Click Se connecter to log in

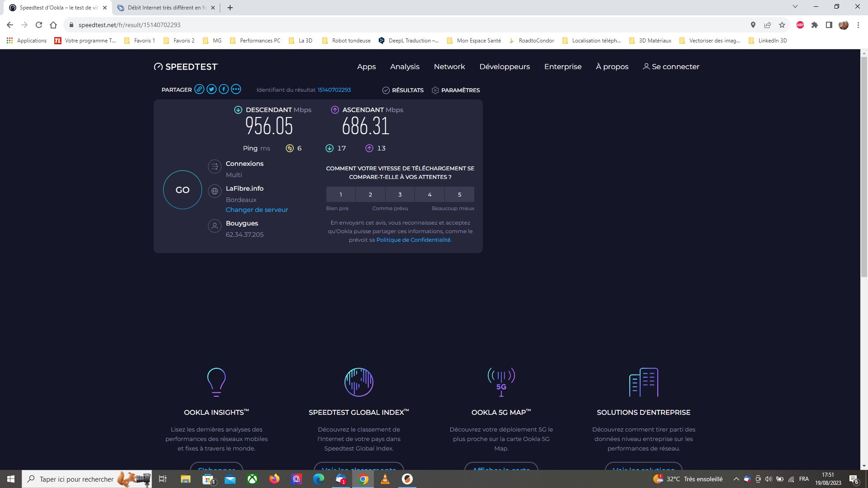point(671,66)
